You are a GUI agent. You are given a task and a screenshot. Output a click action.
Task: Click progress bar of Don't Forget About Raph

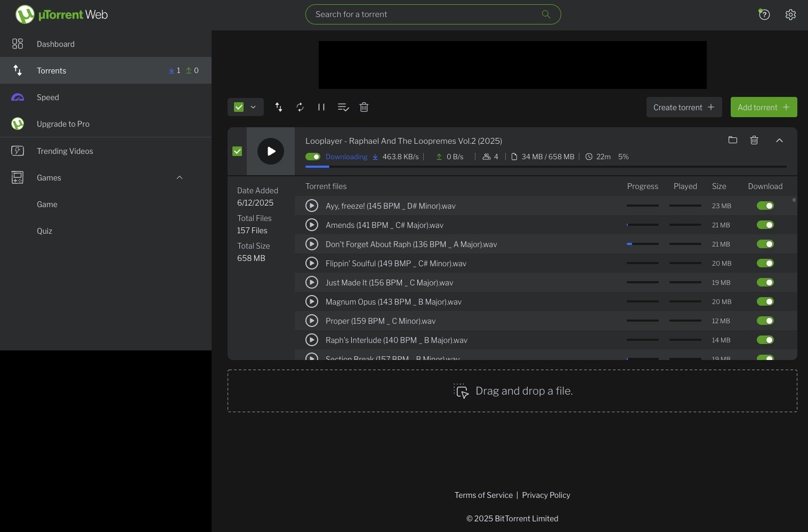click(x=643, y=244)
